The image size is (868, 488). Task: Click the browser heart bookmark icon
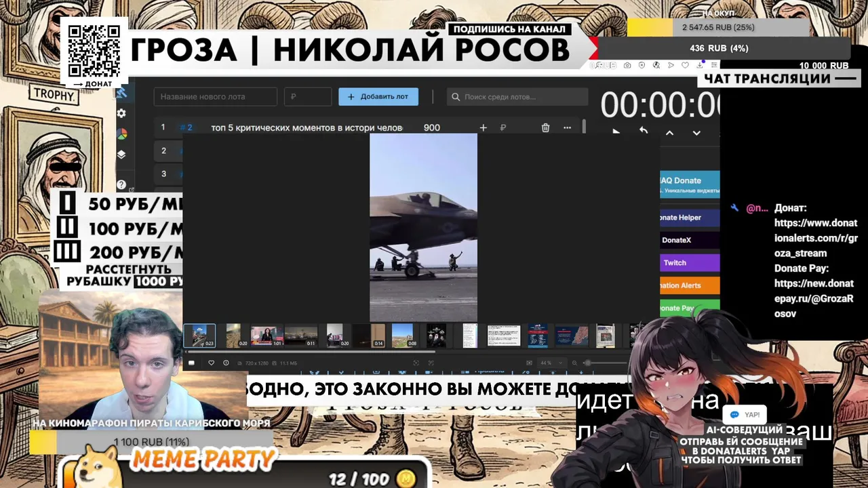(x=685, y=65)
